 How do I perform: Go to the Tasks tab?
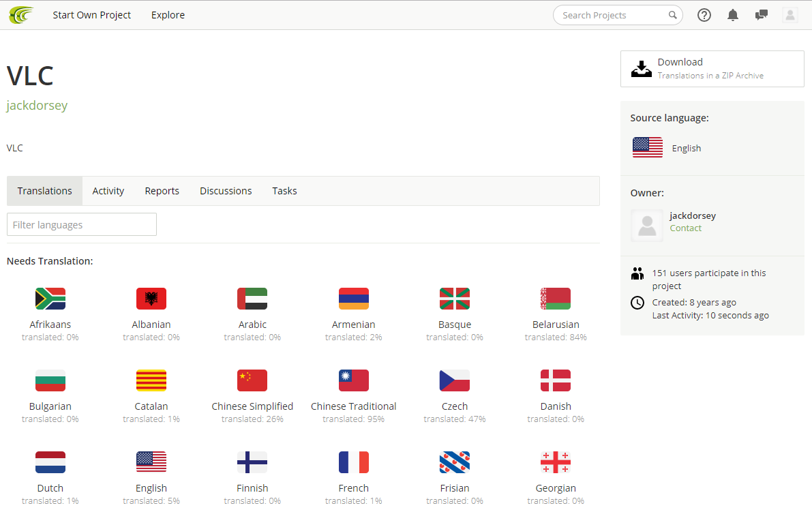tap(284, 191)
